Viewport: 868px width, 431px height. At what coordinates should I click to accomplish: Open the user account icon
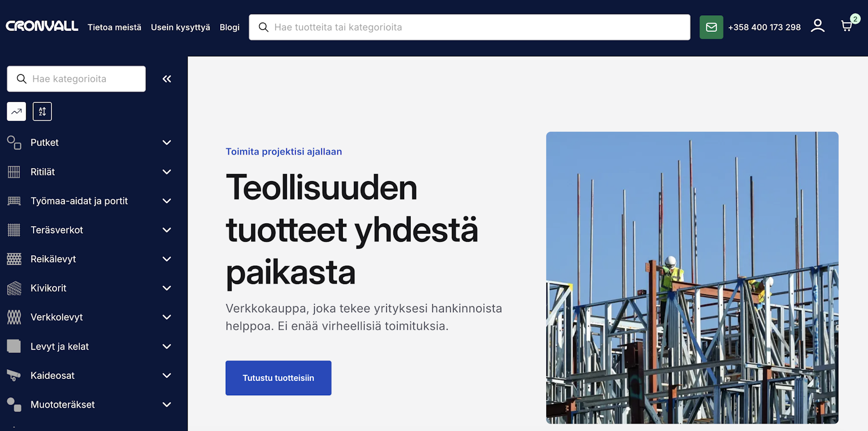[818, 26]
